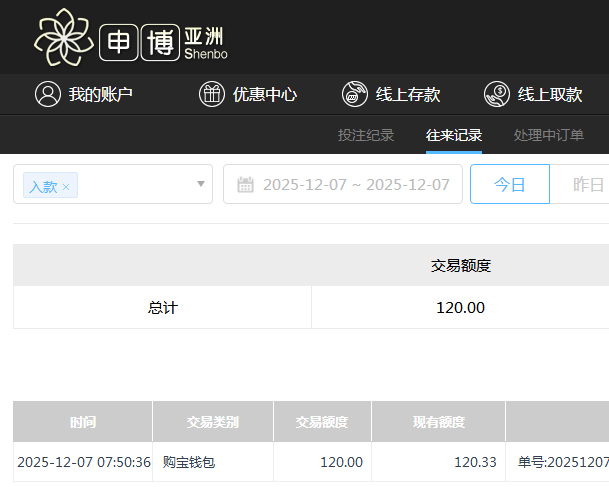Click the 现有额度 column header
Viewport: 609px width, 487px height.
(438, 421)
